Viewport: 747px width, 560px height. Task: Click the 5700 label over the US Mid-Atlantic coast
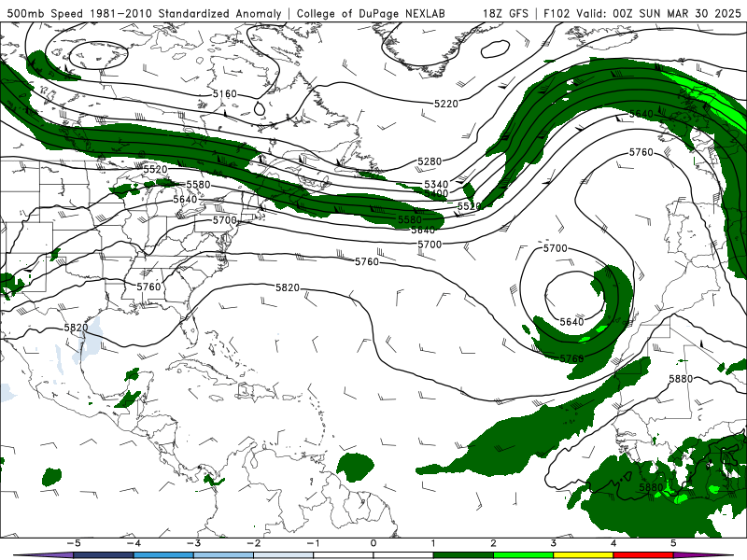pos(224,220)
